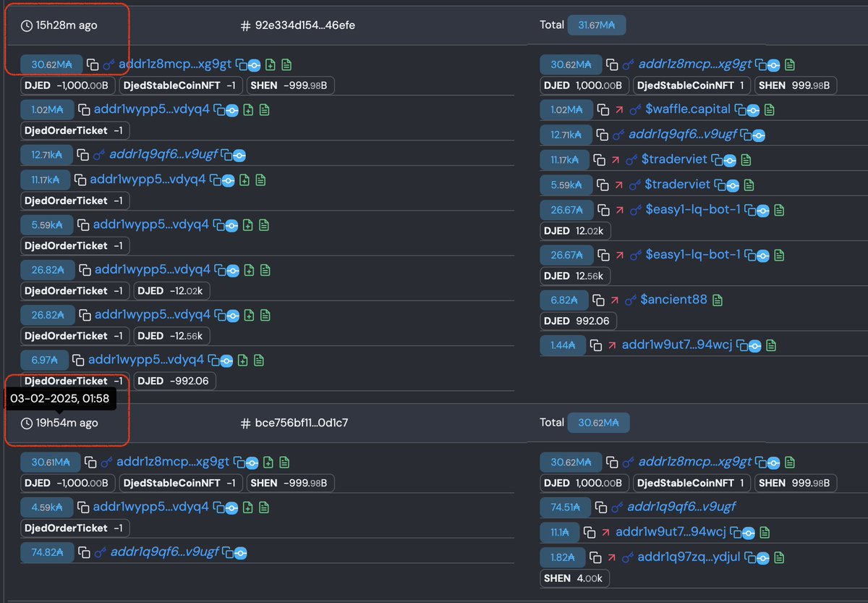Click green document icon in 1.44₳ row
This screenshot has width=868, height=603.
point(773,345)
